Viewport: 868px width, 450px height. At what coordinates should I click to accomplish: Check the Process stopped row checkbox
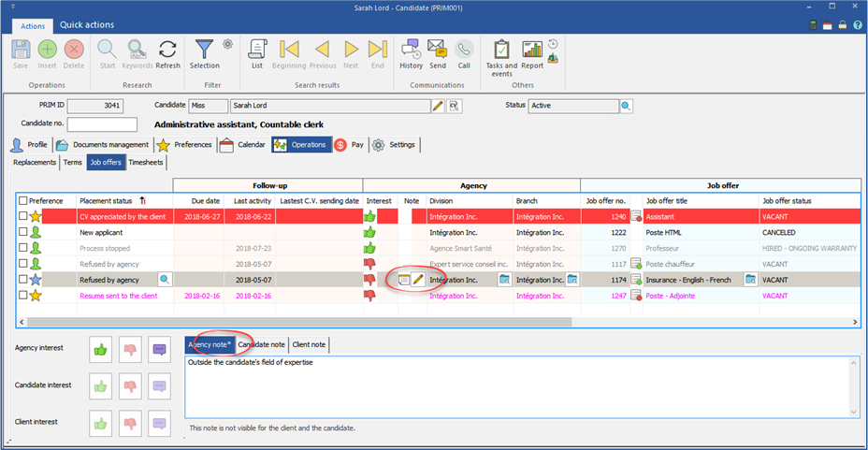[22, 247]
